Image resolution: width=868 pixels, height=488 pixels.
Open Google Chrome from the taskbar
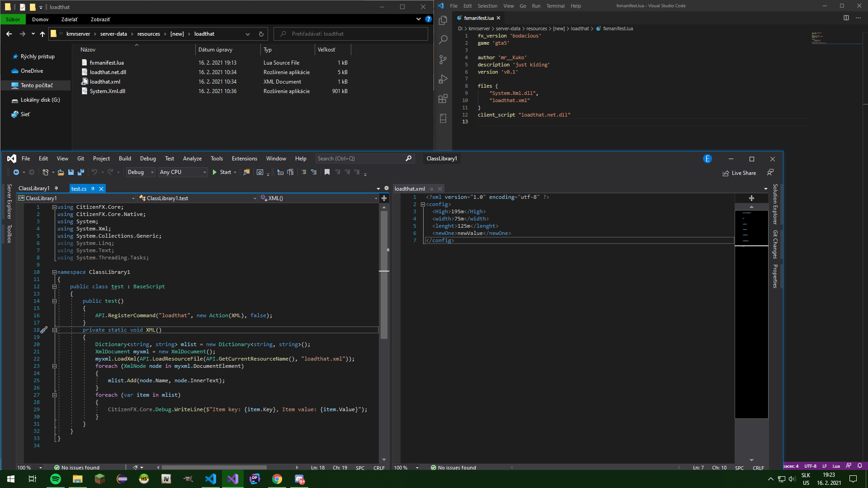point(277,479)
